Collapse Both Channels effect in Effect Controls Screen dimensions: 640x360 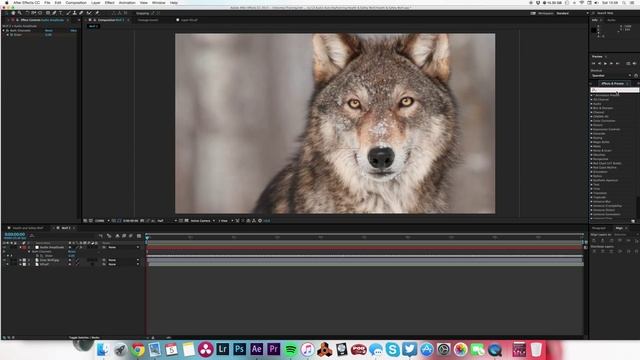[x=4, y=31]
